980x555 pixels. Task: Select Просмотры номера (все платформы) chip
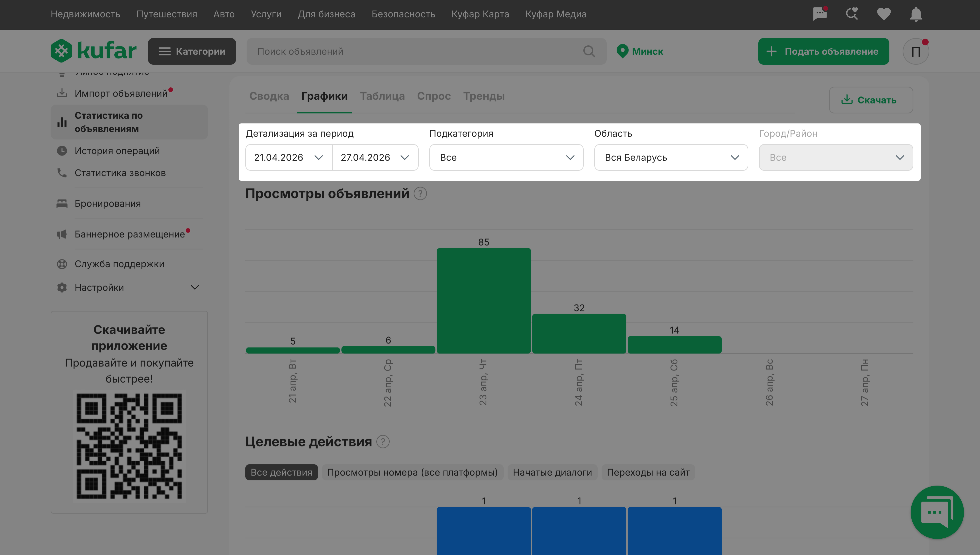[412, 472]
